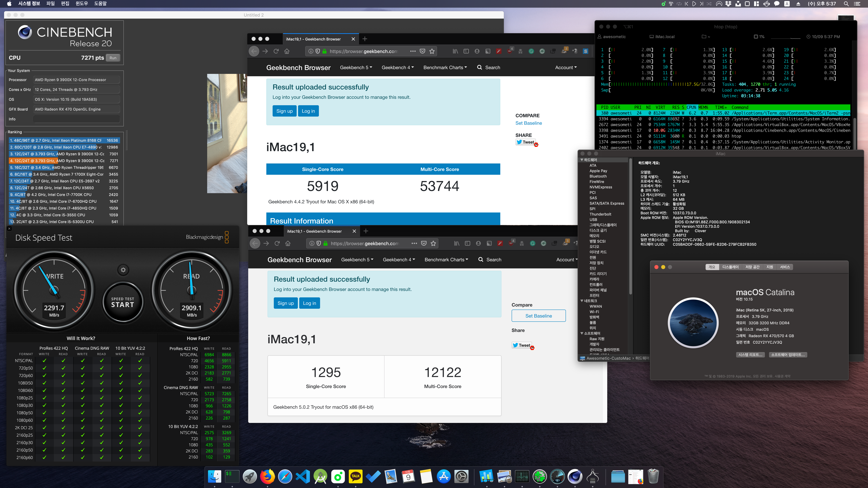
Task: Collapse the 하드웨어 tree section
Action: coord(582,160)
